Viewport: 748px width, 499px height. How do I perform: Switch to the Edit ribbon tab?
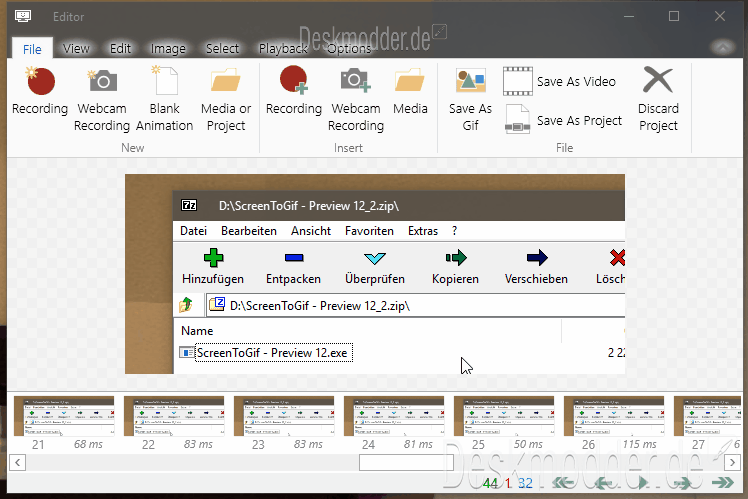120,49
